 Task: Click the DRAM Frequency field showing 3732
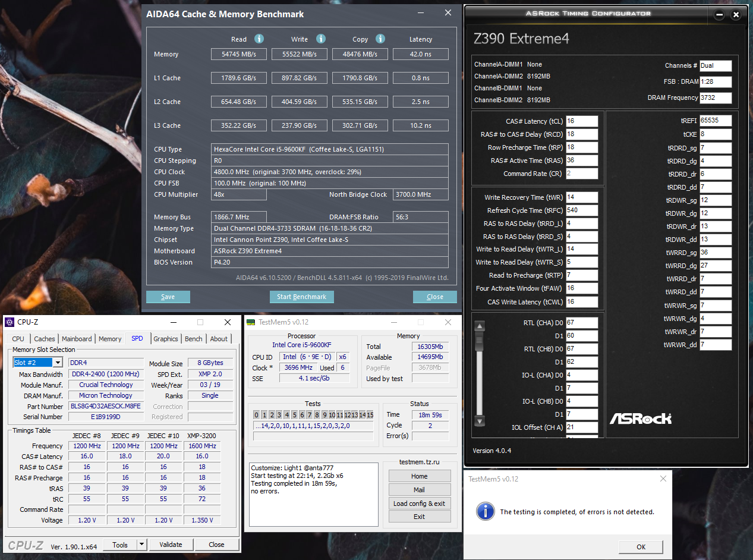point(716,98)
